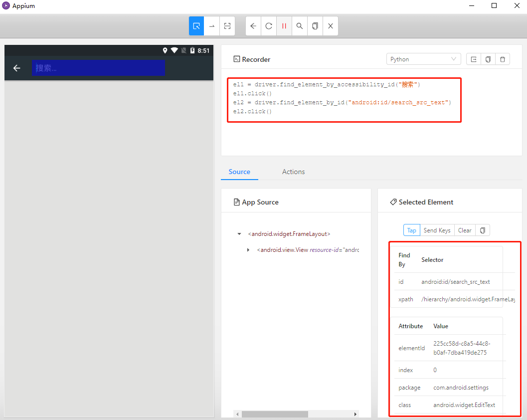Select android.view.View tree row
The height and width of the screenshot is (420, 527).
(x=308, y=250)
